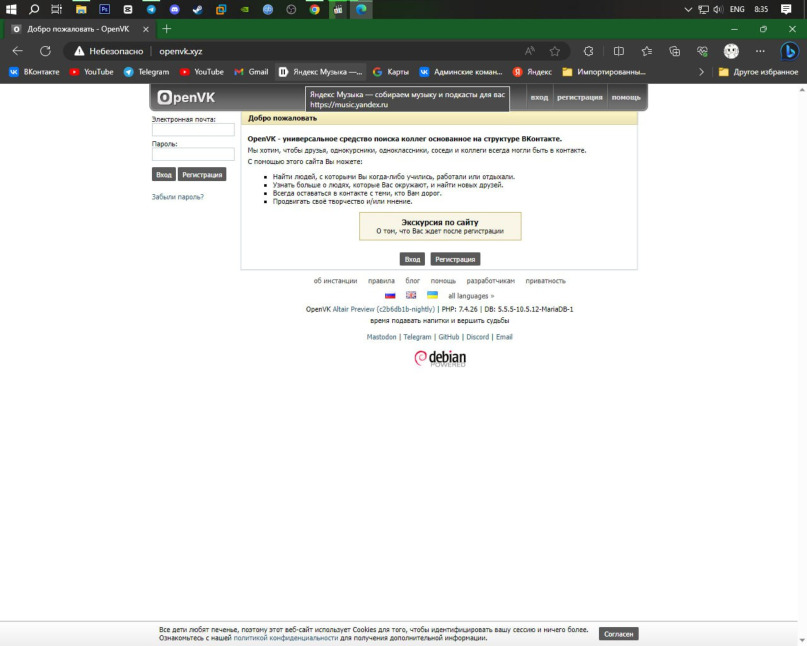
Task: Open the Яндекс bookmark
Action: 533,72
